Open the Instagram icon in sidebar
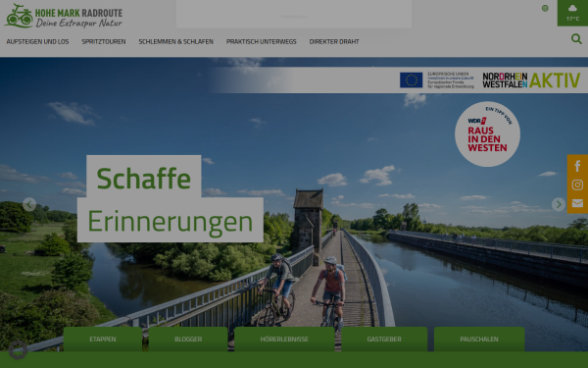This screenshot has width=588, height=368. (577, 184)
